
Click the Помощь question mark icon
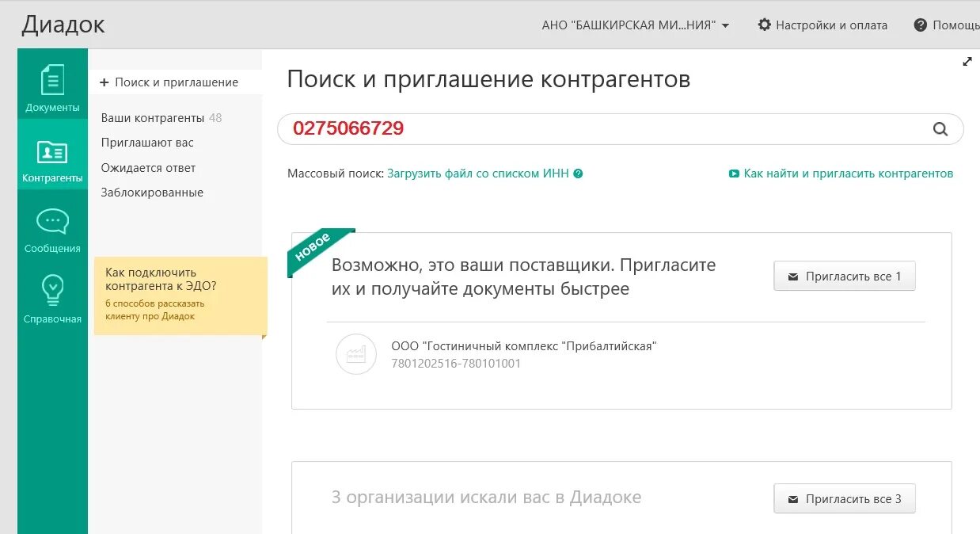920,25
